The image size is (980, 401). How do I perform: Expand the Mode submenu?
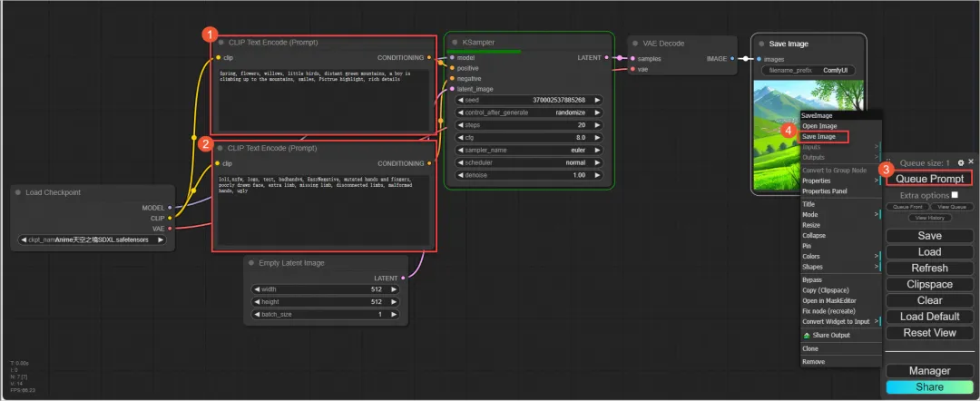tap(840, 214)
